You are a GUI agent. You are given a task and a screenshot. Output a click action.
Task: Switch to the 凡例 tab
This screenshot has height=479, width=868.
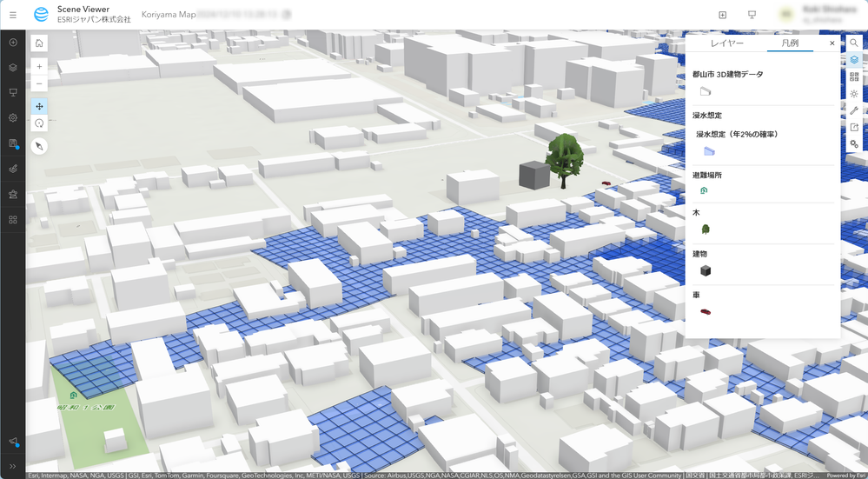click(x=790, y=43)
